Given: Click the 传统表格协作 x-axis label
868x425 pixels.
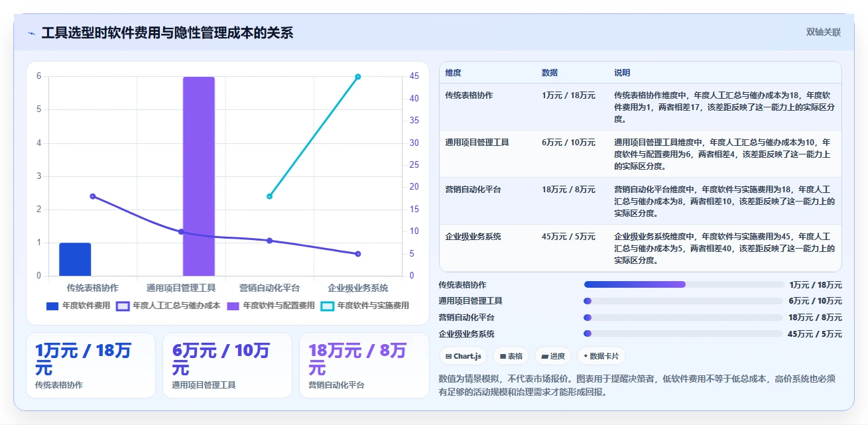Looking at the screenshot, I should (93, 288).
